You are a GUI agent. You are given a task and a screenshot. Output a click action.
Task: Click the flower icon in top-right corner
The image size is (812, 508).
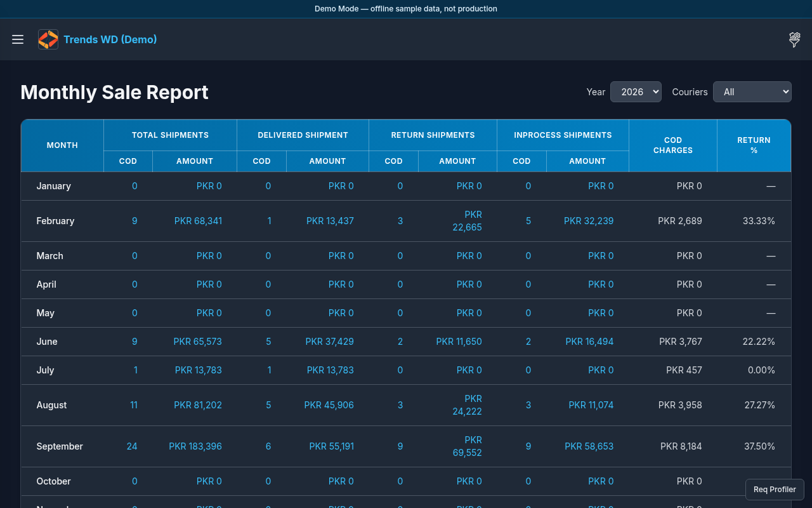[794, 39]
